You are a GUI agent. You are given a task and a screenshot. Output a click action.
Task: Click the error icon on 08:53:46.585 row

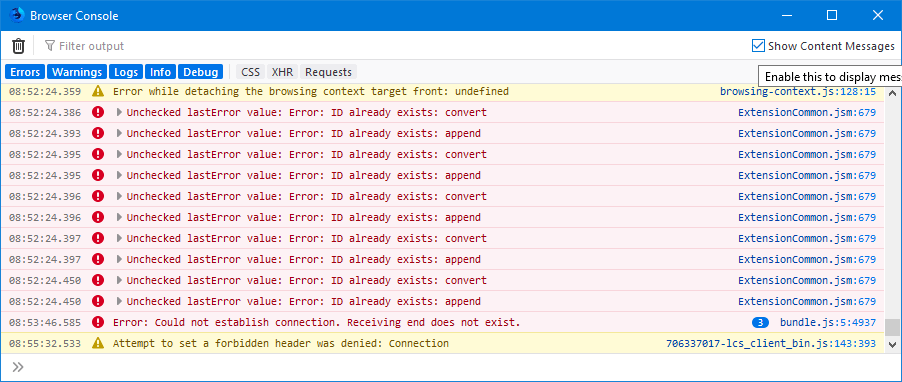pyautogui.click(x=98, y=322)
